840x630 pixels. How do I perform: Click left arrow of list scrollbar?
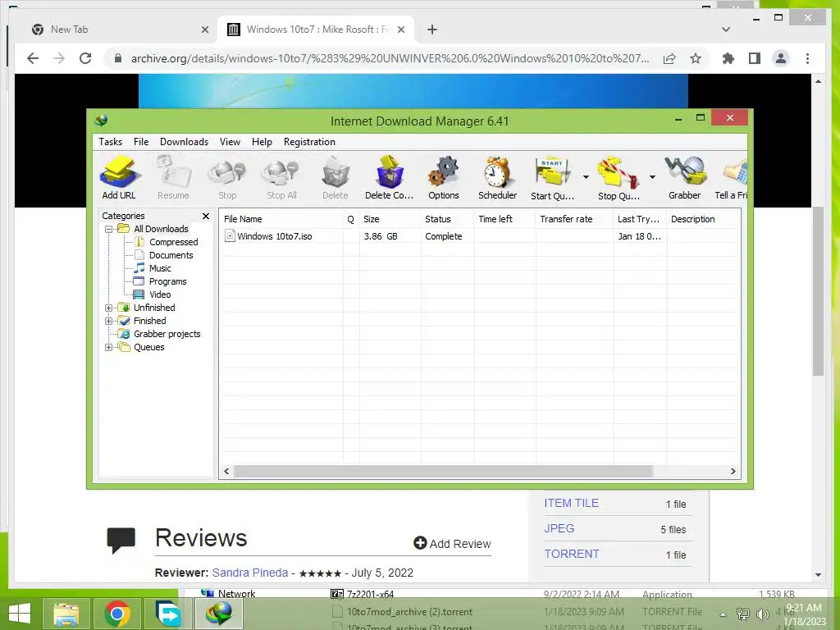point(226,472)
